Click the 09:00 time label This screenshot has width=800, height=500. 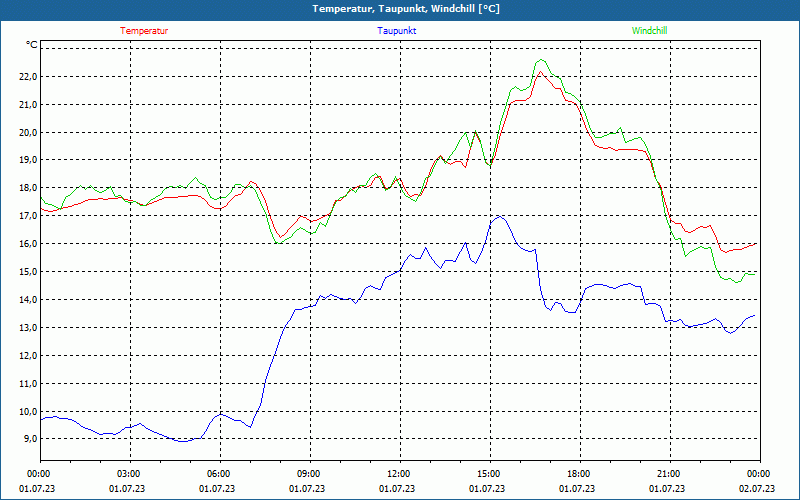point(310,474)
